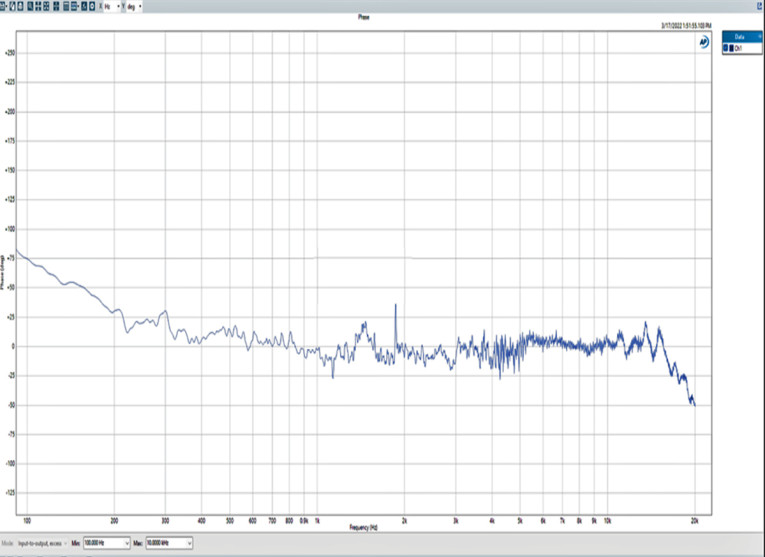
Task: Click the timestamp text above the graph
Action: (x=686, y=25)
